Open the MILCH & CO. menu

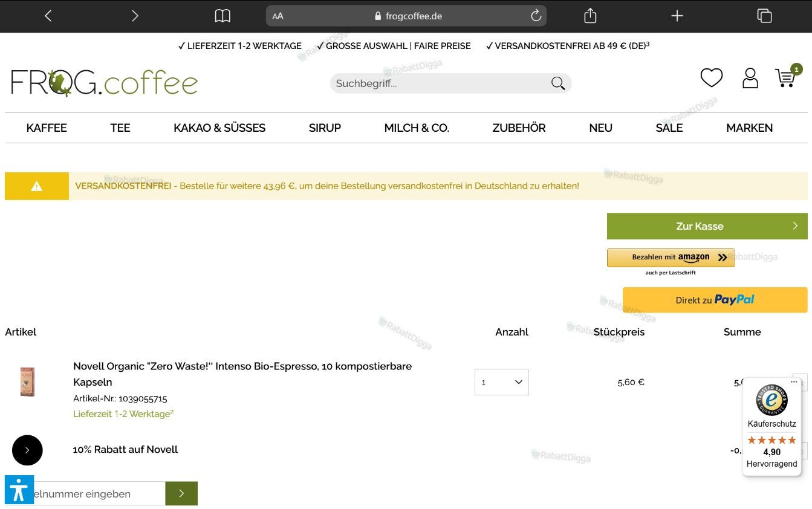[x=417, y=128]
